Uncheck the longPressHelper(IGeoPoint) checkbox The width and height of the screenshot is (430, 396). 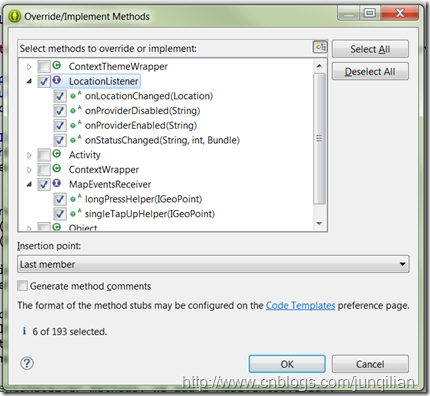click(x=60, y=199)
